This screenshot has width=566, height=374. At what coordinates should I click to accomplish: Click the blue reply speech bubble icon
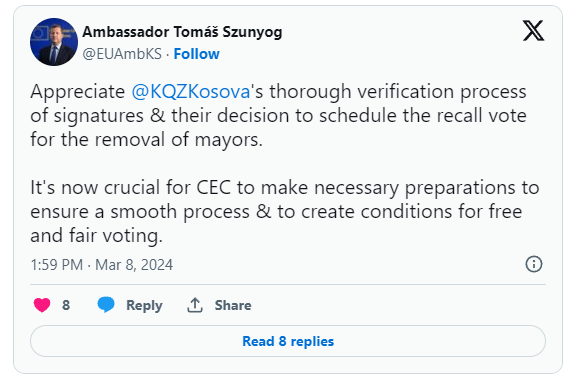pos(106,305)
